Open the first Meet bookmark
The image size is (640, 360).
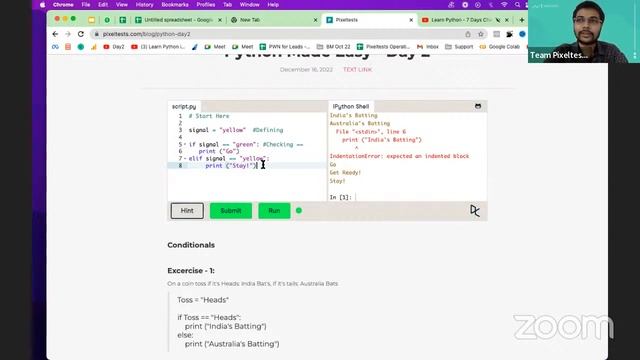[x=215, y=47]
